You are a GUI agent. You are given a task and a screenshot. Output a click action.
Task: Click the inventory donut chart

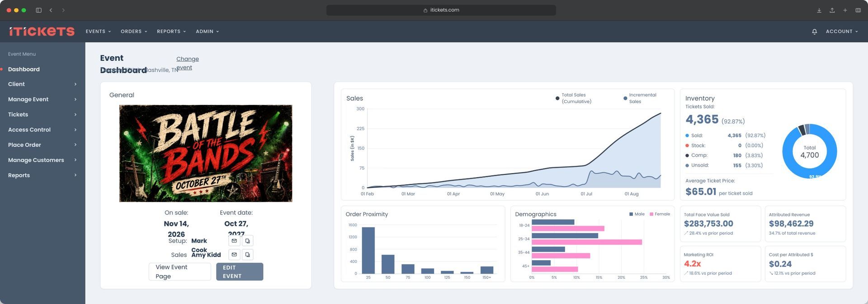[809, 151]
